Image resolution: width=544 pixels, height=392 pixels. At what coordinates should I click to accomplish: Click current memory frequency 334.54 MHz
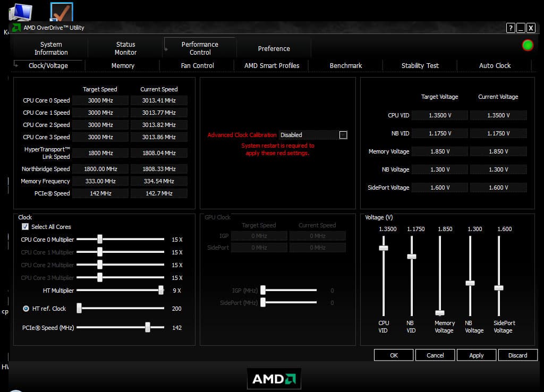159,181
